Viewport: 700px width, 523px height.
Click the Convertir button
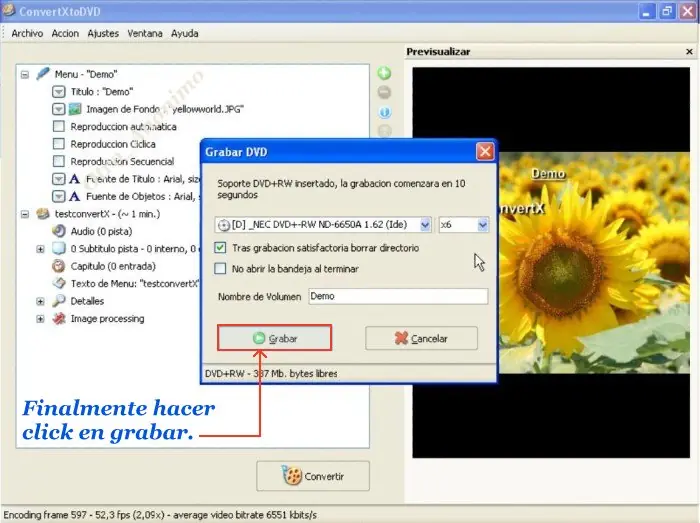tap(313, 476)
